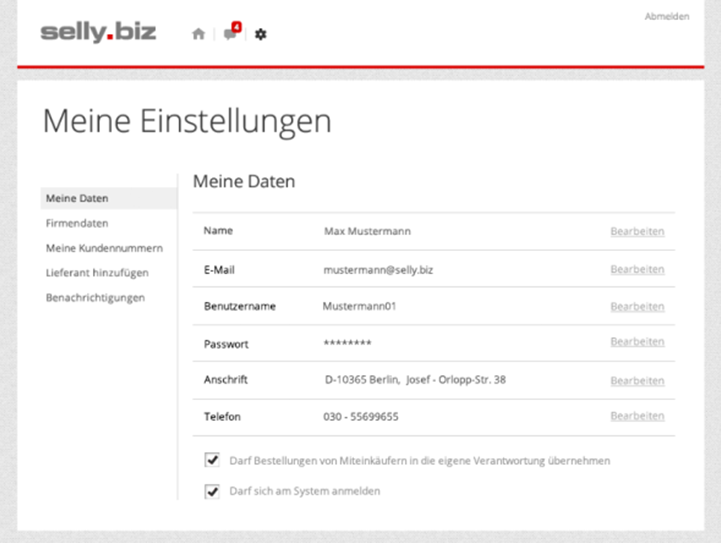Click the home icon in header
The width and height of the screenshot is (721, 543).
(x=198, y=34)
